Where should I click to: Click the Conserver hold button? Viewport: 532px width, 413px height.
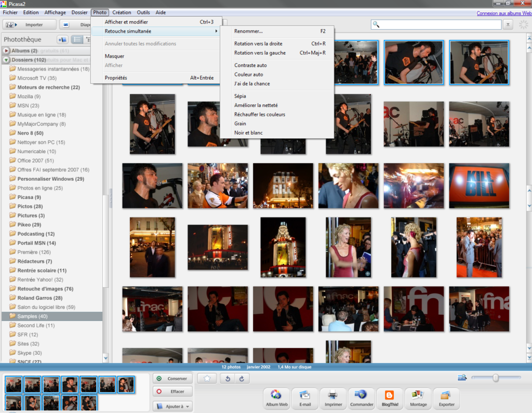coord(172,378)
